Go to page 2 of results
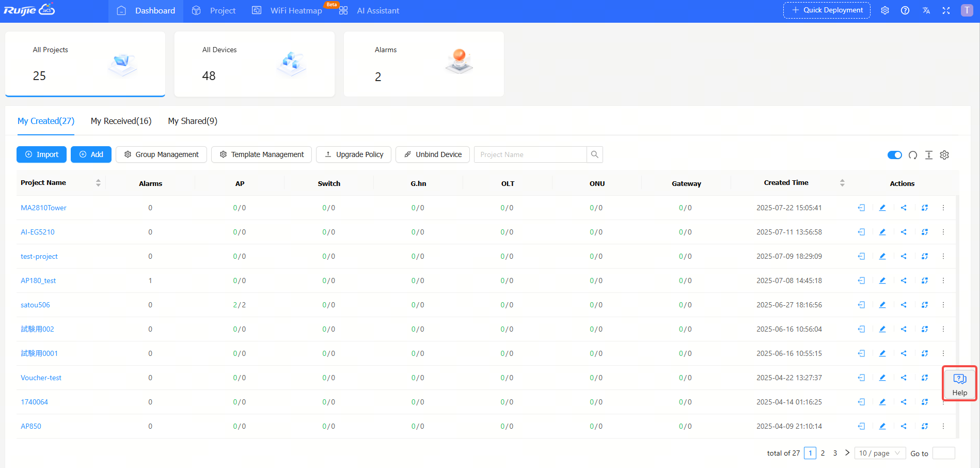The width and height of the screenshot is (980, 468). click(x=823, y=453)
